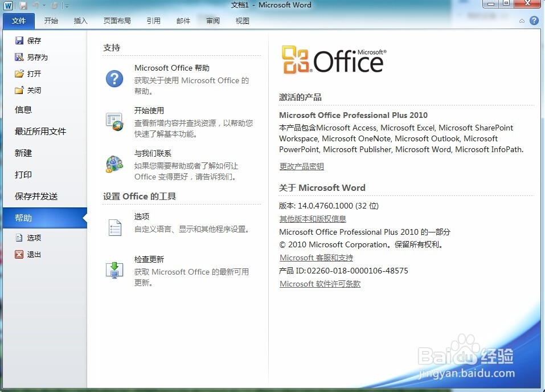Click the red 退出 icon in sidebar
The image size is (545, 392).
19,255
